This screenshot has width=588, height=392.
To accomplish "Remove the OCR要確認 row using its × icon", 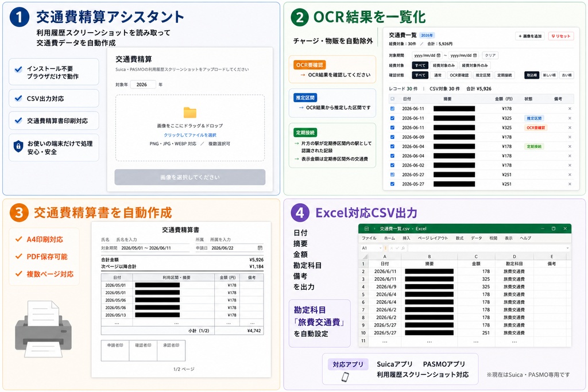I will [570, 127].
